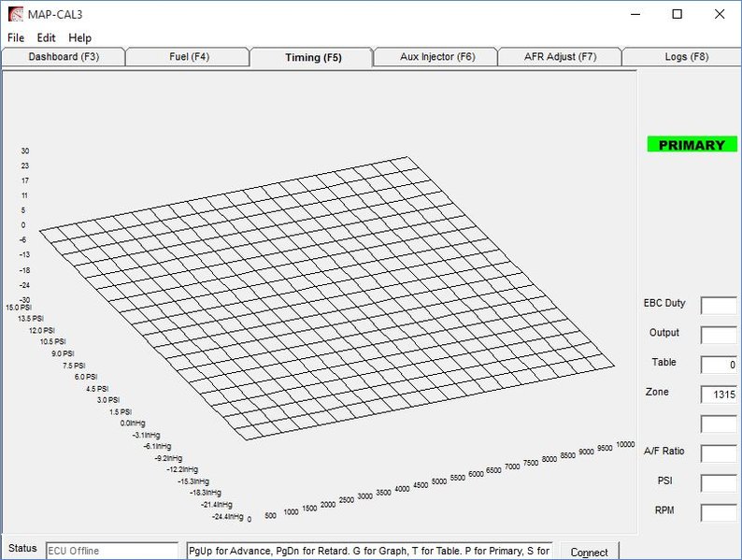
Task: Click the 30 timing axis label
Action: coord(25,151)
